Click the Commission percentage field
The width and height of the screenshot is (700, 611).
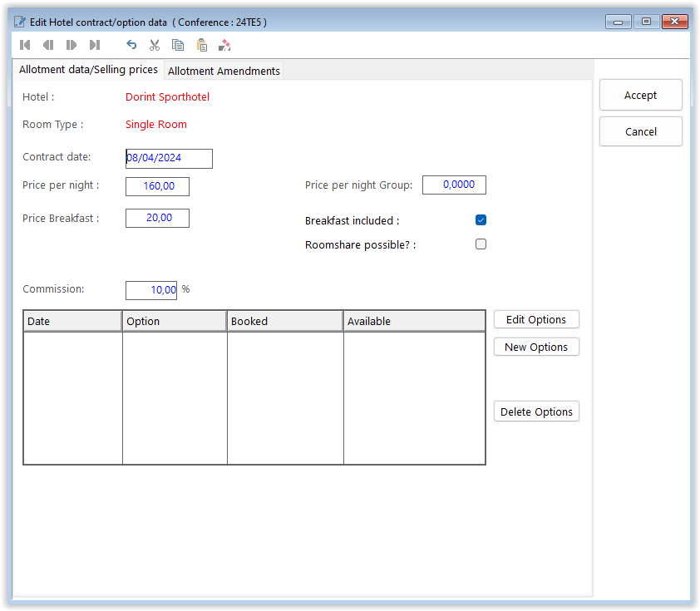pos(151,290)
